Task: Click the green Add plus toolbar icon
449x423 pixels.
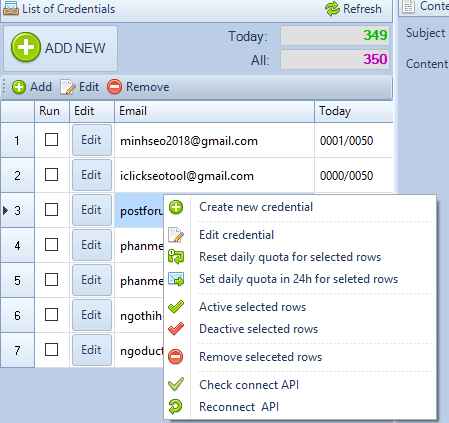Action: [19, 87]
